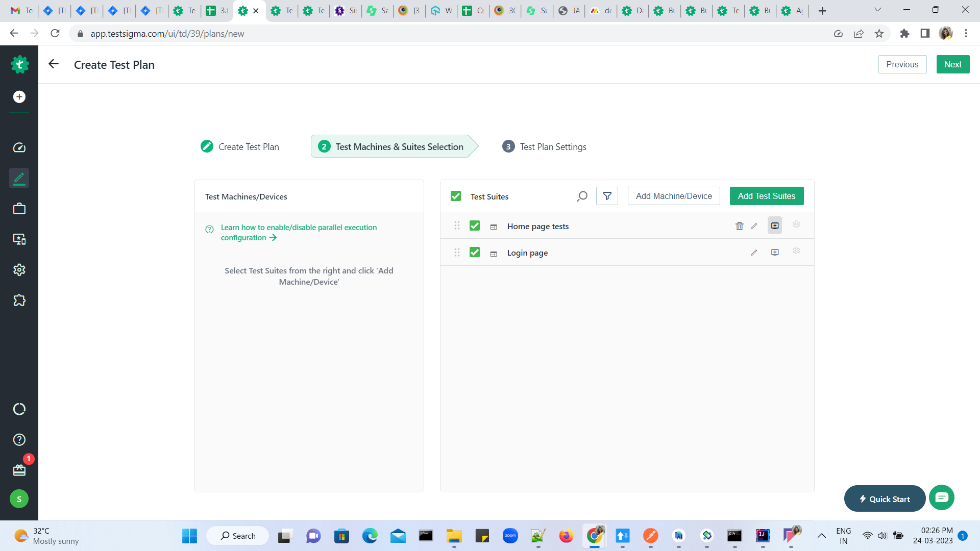Click the Home page tests suite name
This screenshot has width=980, height=551.
click(537, 227)
